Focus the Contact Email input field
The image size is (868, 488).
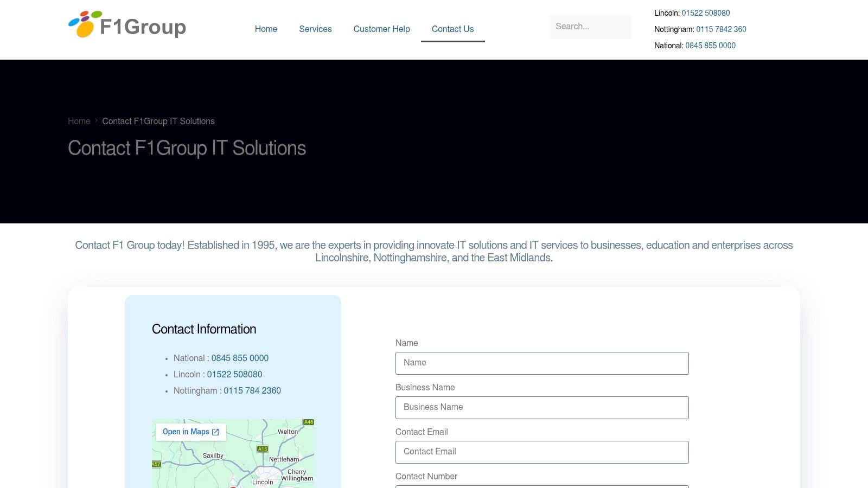tap(542, 452)
